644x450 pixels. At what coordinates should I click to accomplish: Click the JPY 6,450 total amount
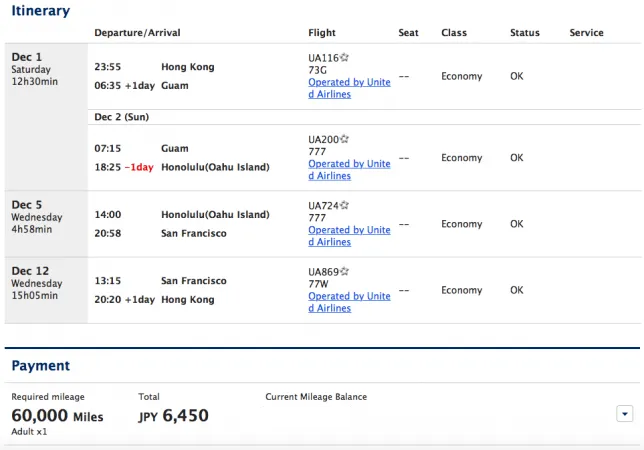click(173, 416)
